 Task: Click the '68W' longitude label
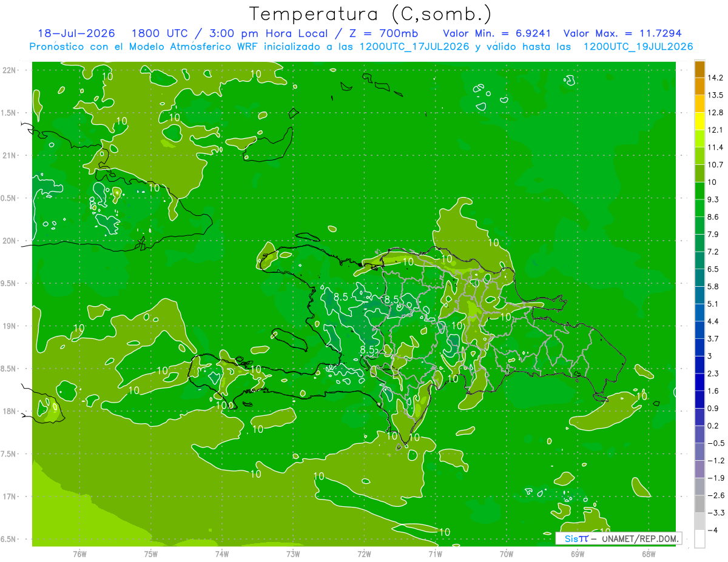(649, 554)
